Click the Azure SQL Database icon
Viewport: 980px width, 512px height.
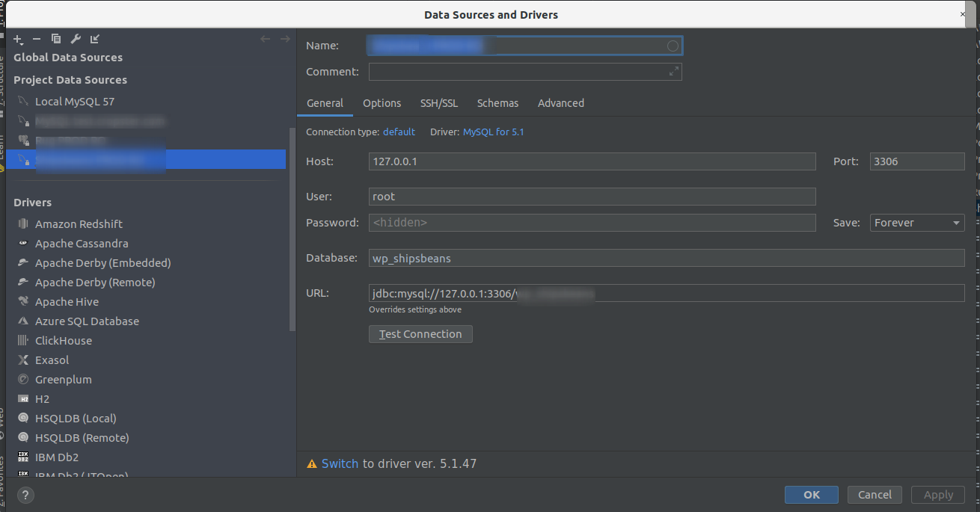point(23,321)
